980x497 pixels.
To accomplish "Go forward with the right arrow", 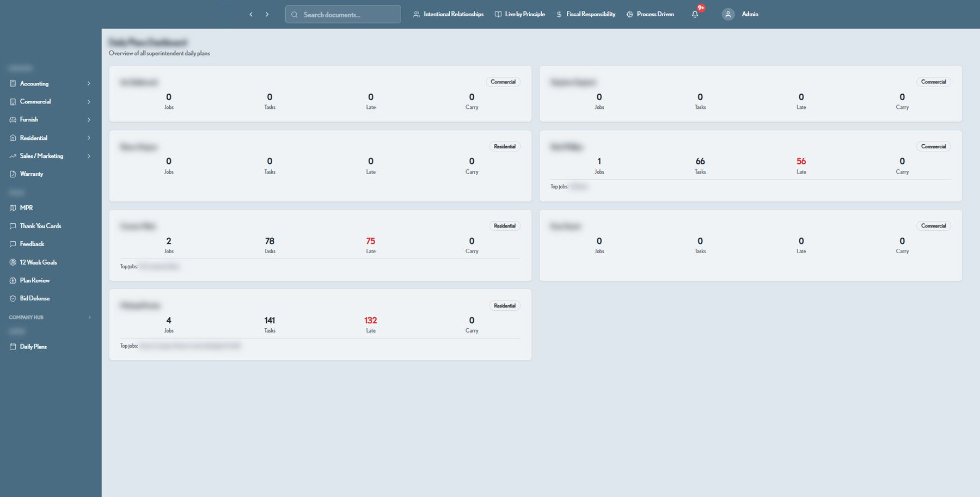I will click(x=267, y=15).
